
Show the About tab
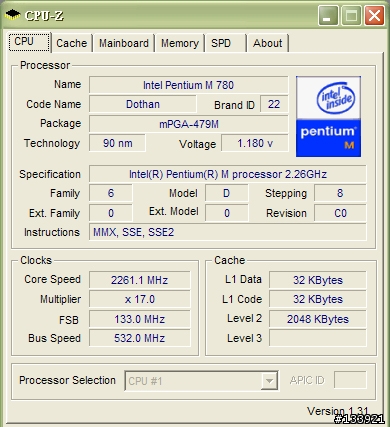[268, 43]
